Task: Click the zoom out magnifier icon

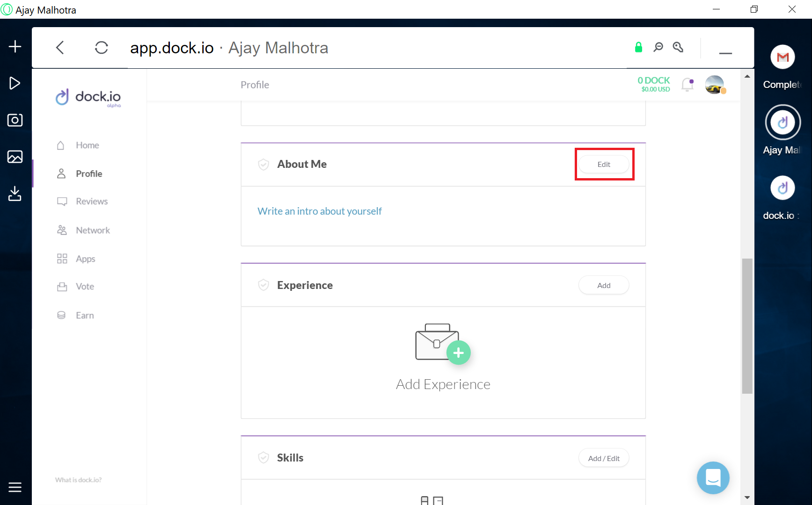Action: click(x=658, y=47)
